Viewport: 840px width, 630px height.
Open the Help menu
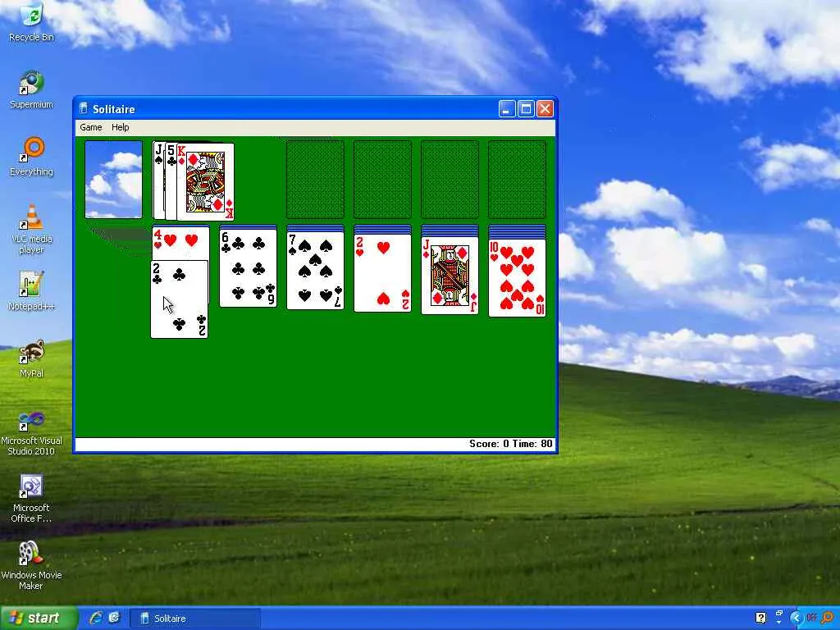pos(121,127)
